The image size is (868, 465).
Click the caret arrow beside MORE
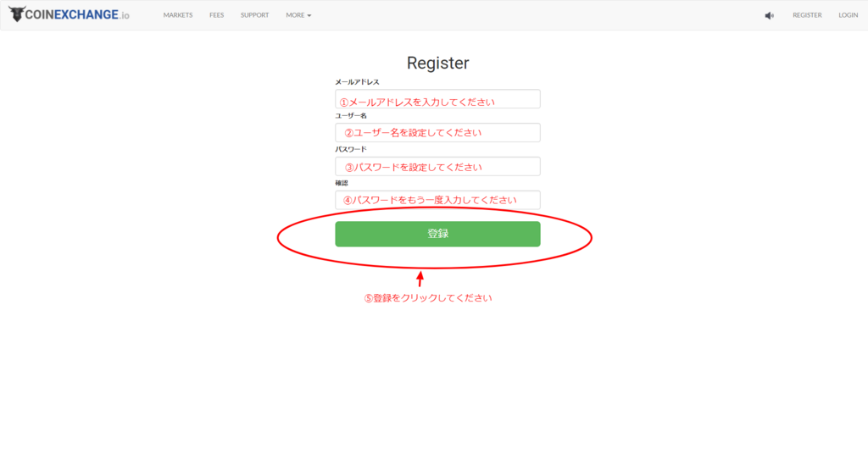coord(309,16)
